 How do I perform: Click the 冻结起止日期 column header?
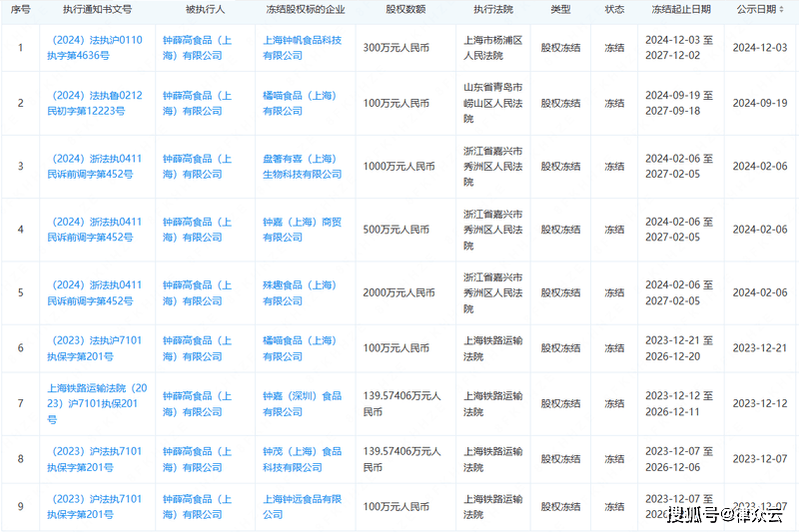point(681,9)
